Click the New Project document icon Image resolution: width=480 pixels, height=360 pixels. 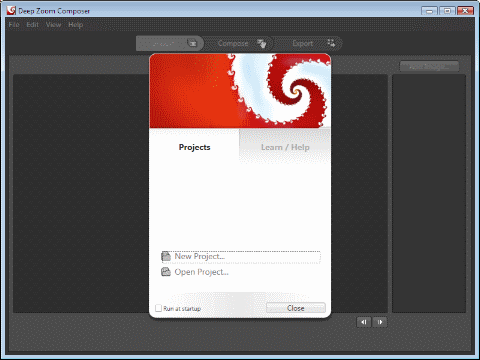166,256
